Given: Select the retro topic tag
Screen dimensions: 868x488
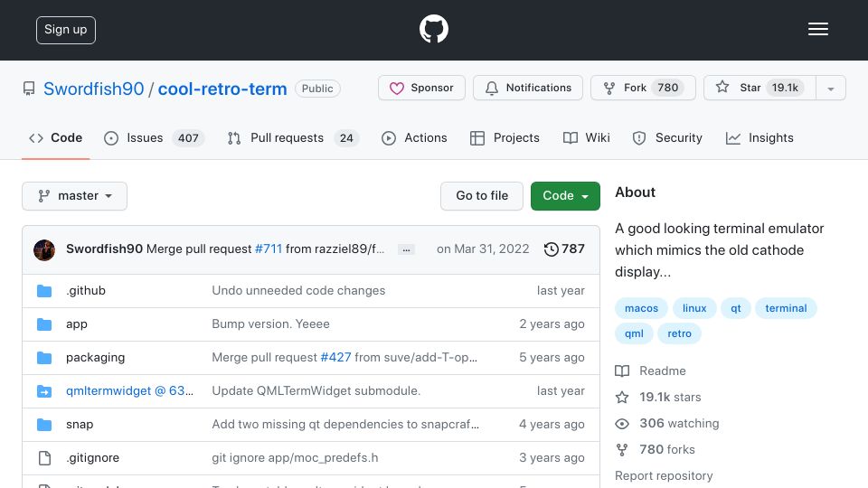Looking at the screenshot, I should click(x=679, y=333).
